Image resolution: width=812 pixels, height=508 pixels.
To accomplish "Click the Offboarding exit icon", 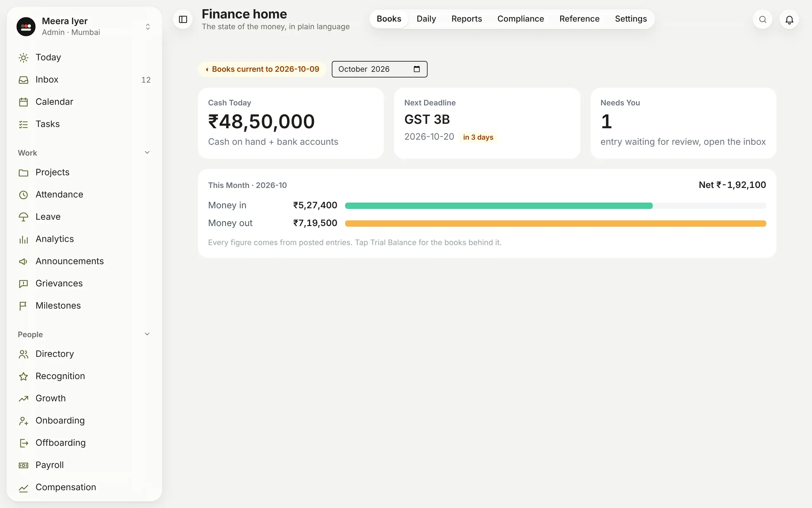I will pos(23,443).
